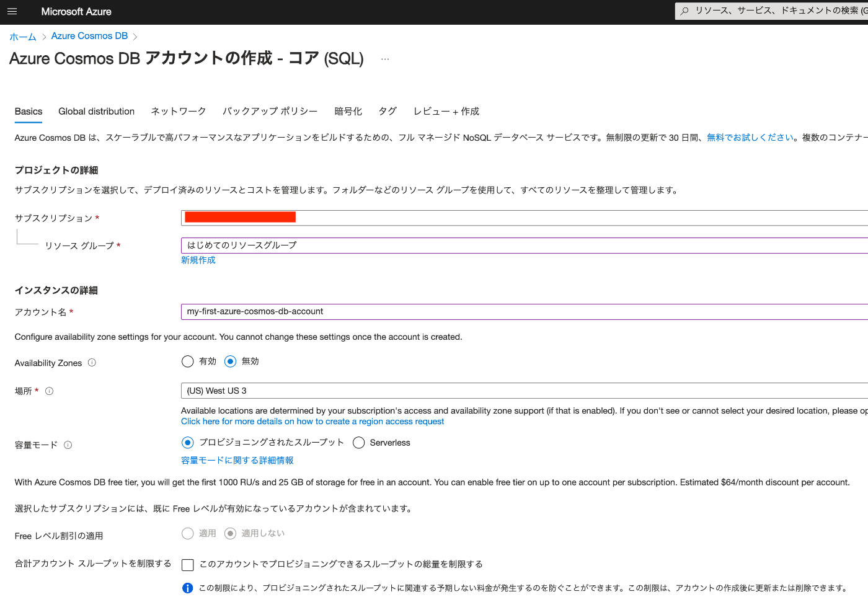Click the アカウント名 input field

pyautogui.click(x=525, y=312)
